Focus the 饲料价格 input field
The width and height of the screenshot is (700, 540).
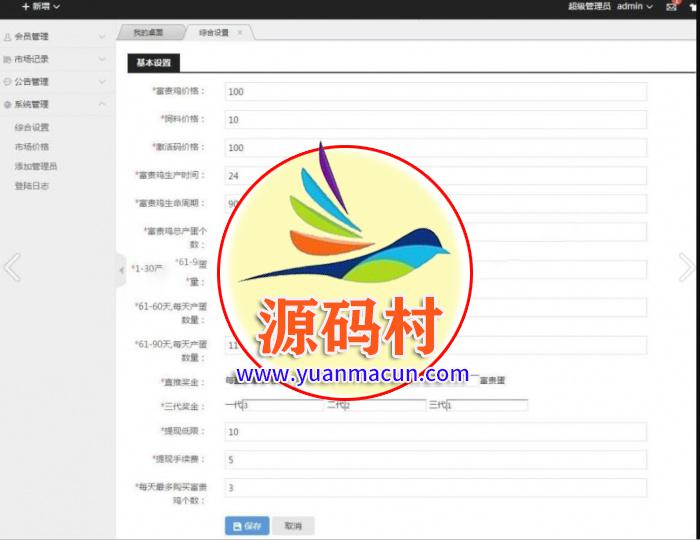pyautogui.click(x=436, y=120)
